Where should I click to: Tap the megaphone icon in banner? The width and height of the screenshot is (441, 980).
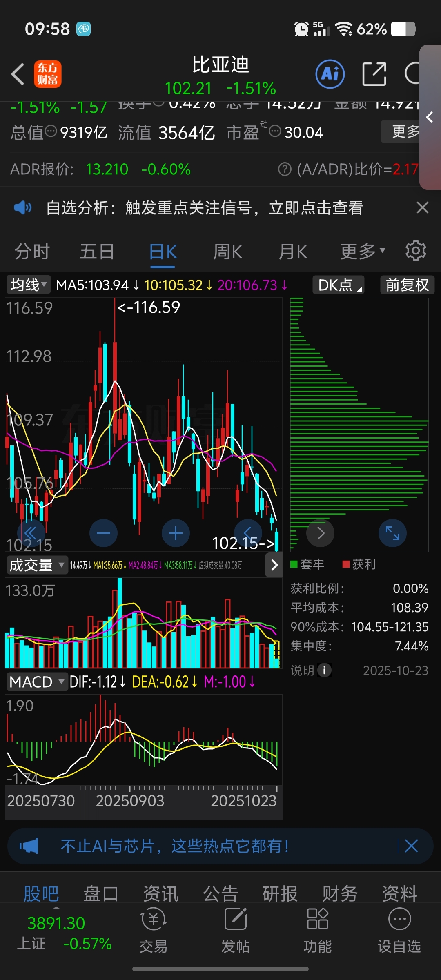pyautogui.click(x=29, y=846)
